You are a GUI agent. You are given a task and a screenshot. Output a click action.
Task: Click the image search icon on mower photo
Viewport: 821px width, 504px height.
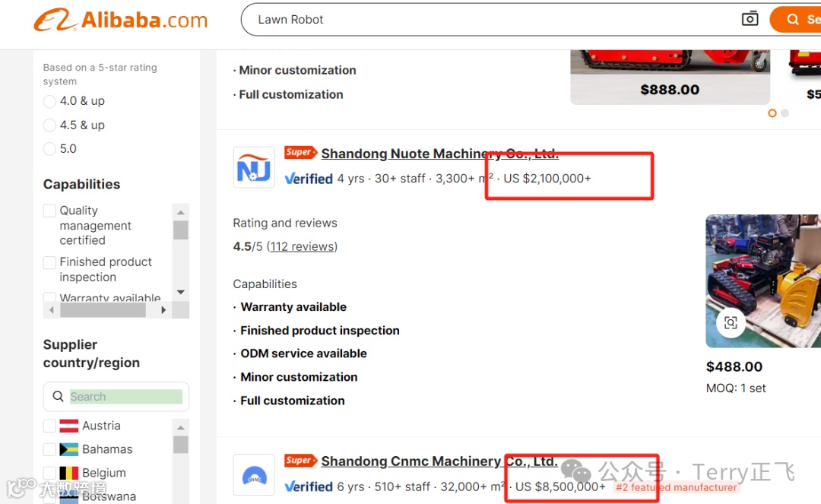[x=731, y=322]
